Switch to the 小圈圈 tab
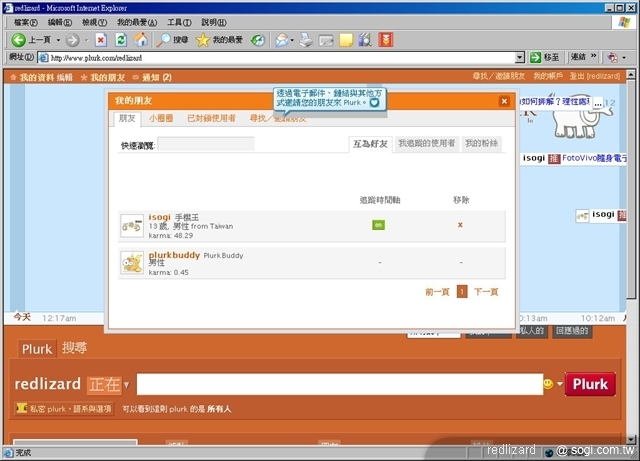 161,118
